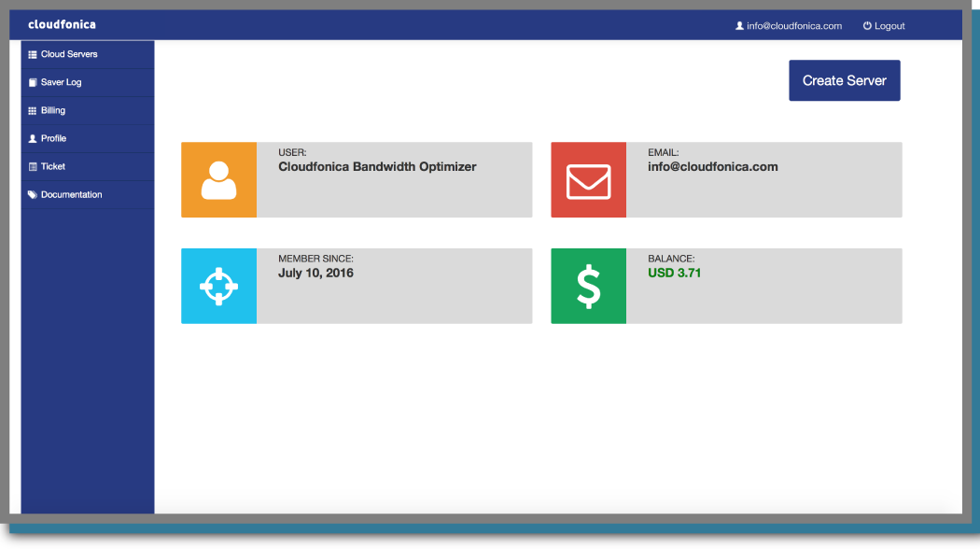This screenshot has height=549, width=980.
Task: Click the Cloud Servers list icon
Action: click(33, 54)
